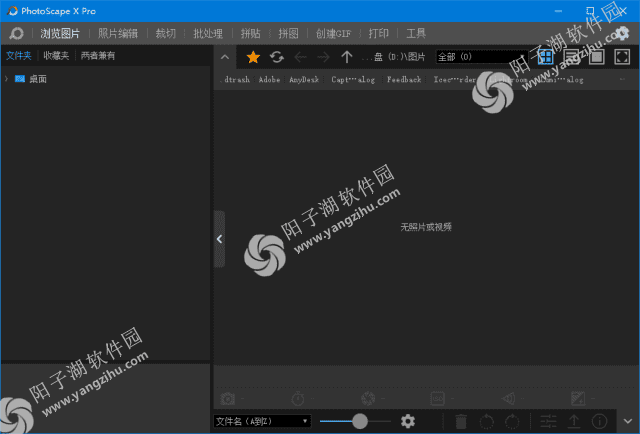Open the Feedback subfolder link
Image resolution: width=640 pixels, height=434 pixels.
click(x=404, y=80)
